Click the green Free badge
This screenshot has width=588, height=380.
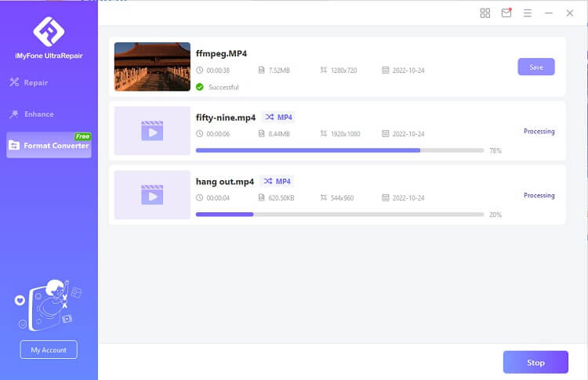82,136
